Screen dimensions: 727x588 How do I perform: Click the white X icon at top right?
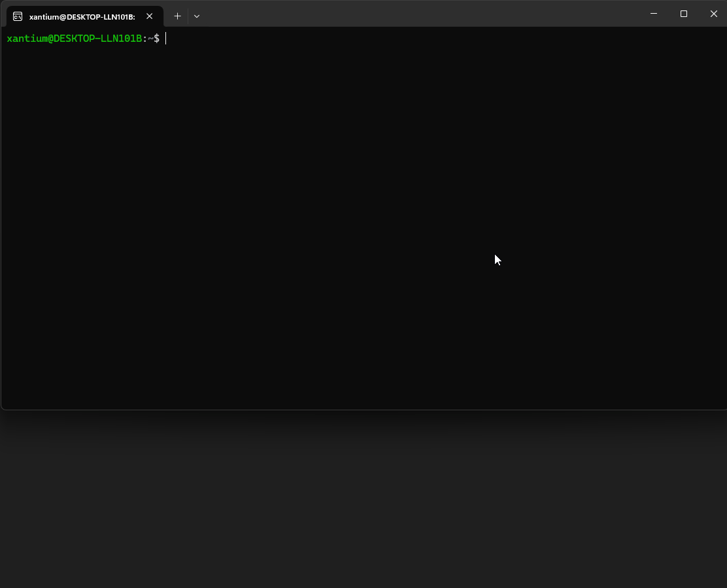tap(714, 14)
